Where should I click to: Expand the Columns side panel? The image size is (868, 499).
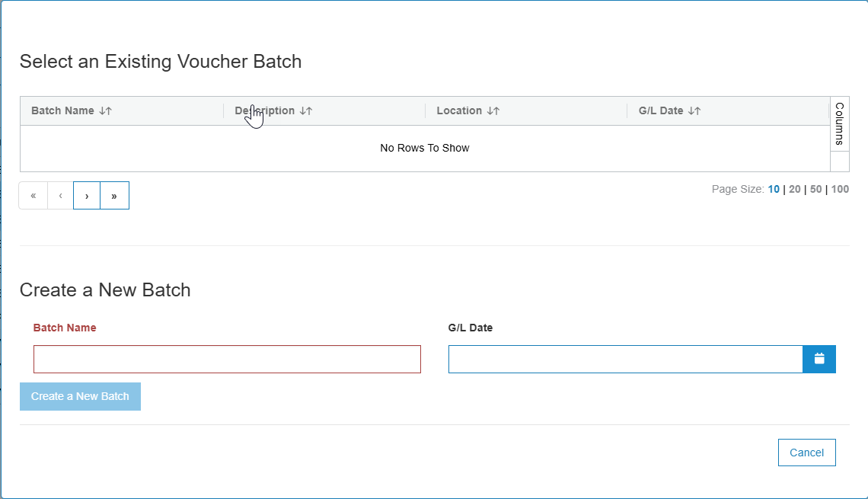839,123
